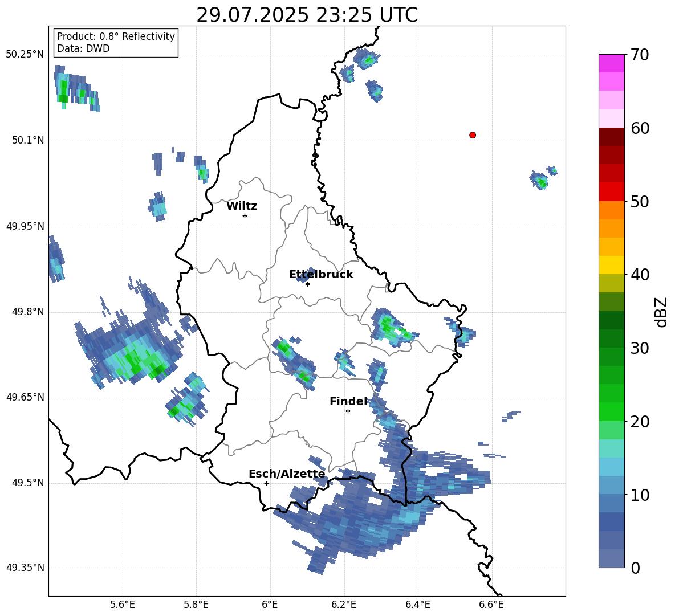Click the 49.65°N latitude label

[x=25, y=397]
